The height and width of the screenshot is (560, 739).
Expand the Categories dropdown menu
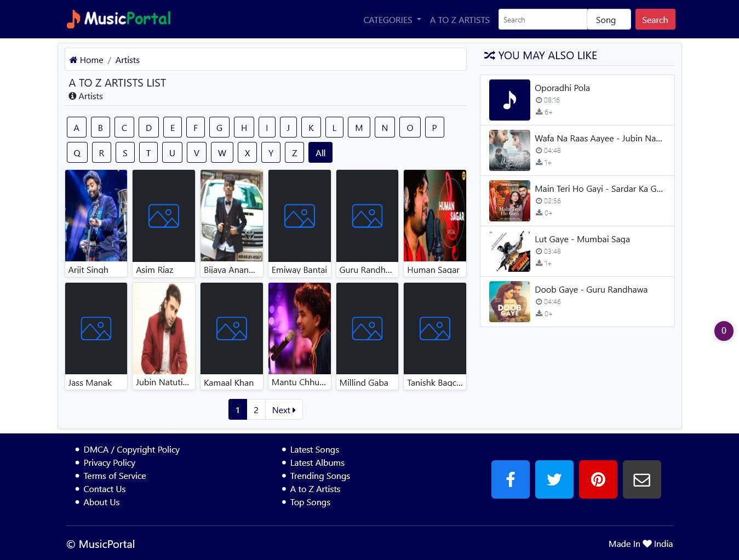392,20
